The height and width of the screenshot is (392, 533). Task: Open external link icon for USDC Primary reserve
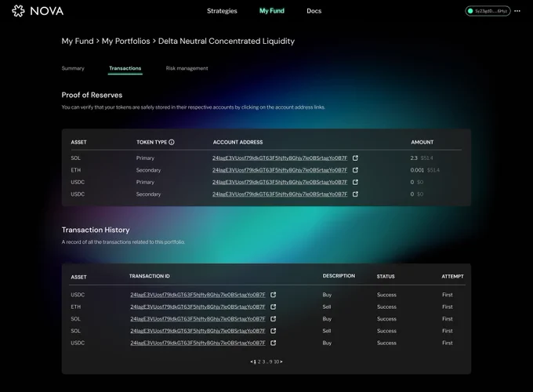pos(355,182)
